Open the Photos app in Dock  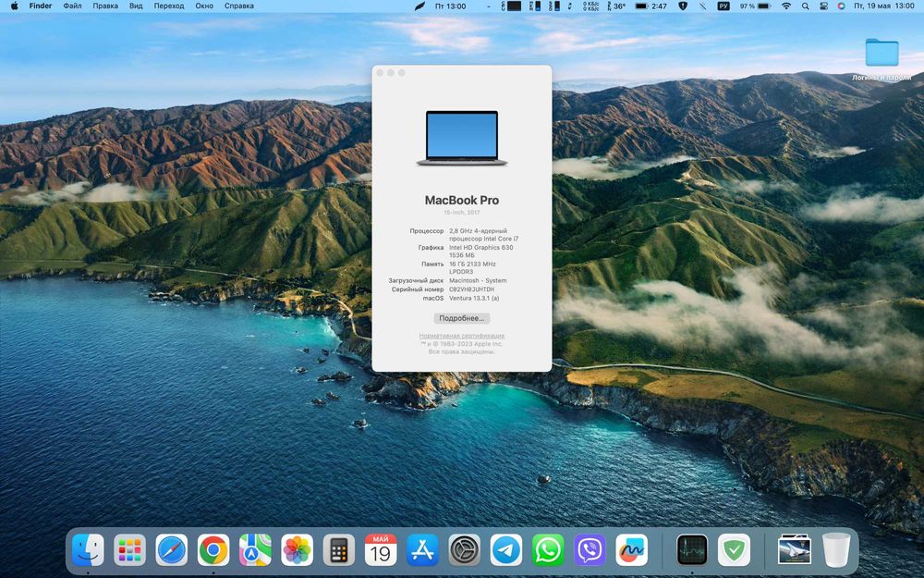pos(297,550)
